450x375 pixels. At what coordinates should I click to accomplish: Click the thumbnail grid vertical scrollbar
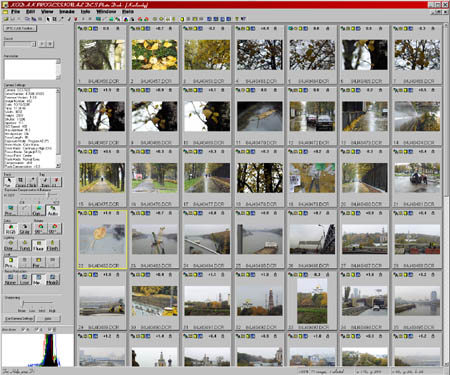coord(446,195)
